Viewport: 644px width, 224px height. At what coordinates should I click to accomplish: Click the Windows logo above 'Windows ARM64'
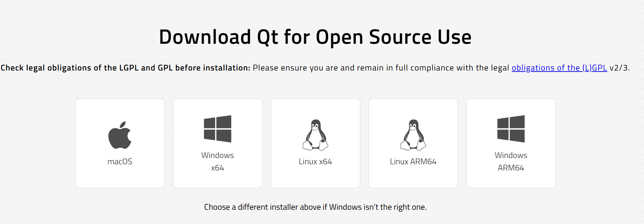(x=511, y=129)
